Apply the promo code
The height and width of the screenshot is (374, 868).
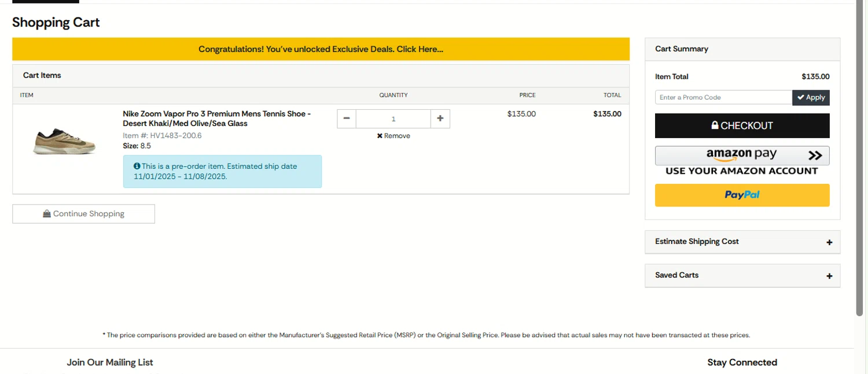coord(811,98)
